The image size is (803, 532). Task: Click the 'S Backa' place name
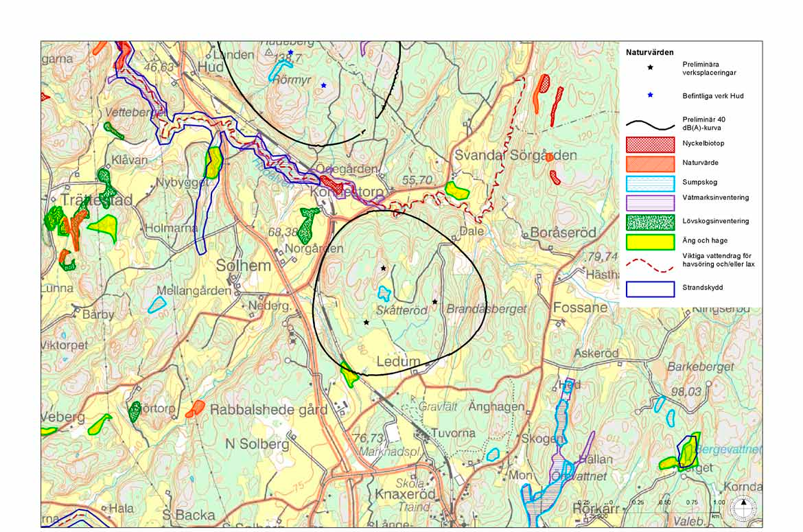point(189,515)
